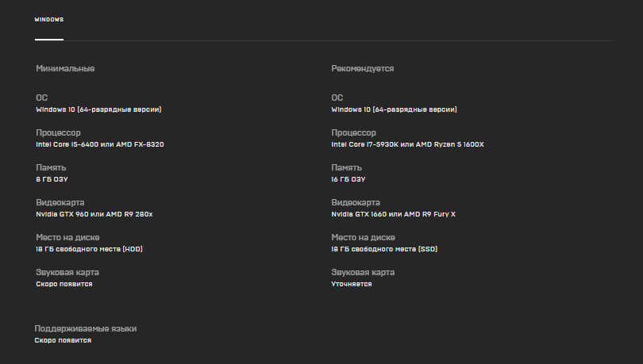
Task: Click minimum OS Windows 10 text
Action: (98, 109)
